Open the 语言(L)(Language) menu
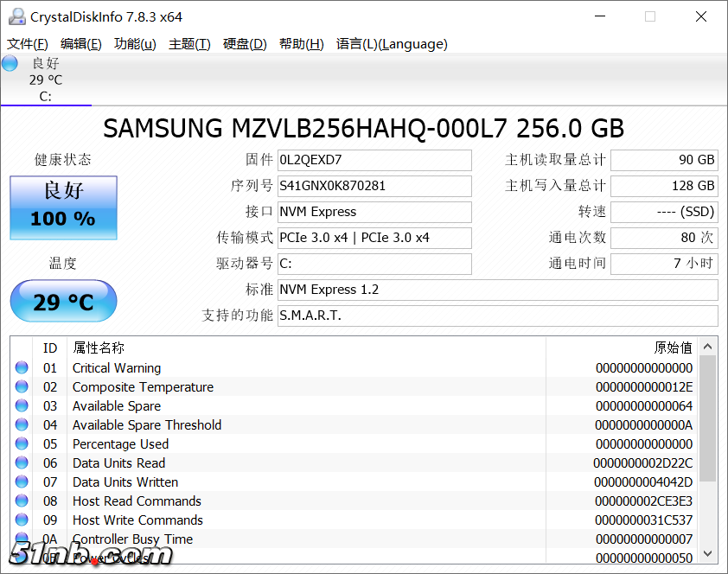 coord(388,43)
